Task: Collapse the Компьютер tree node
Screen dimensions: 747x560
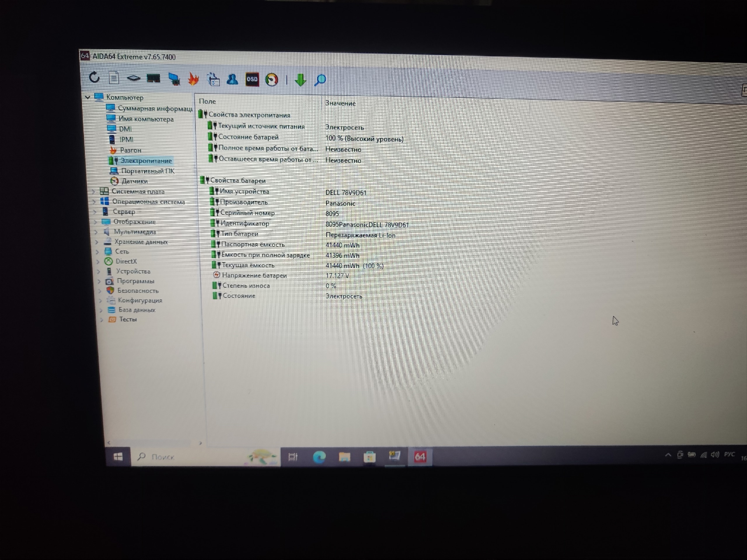Action: 88,97
